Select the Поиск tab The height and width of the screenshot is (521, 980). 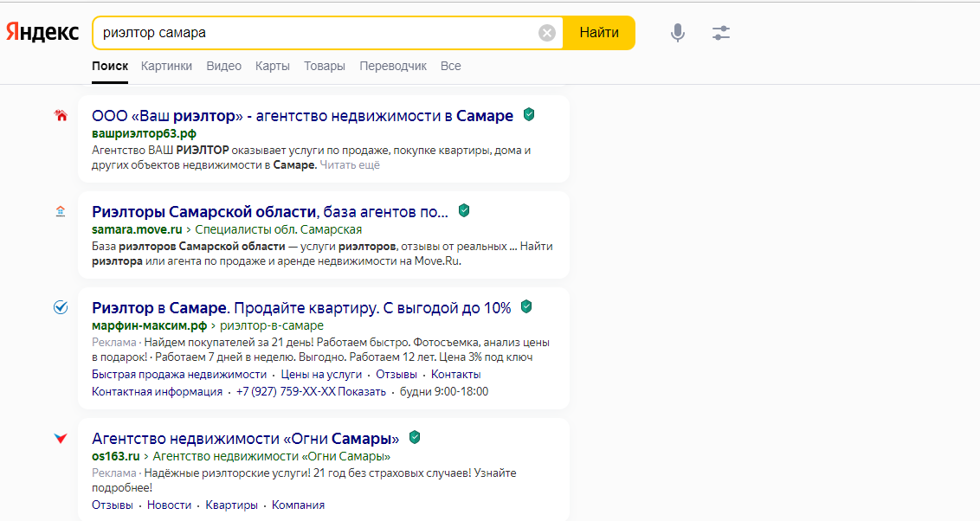pyautogui.click(x=110, y=67)
